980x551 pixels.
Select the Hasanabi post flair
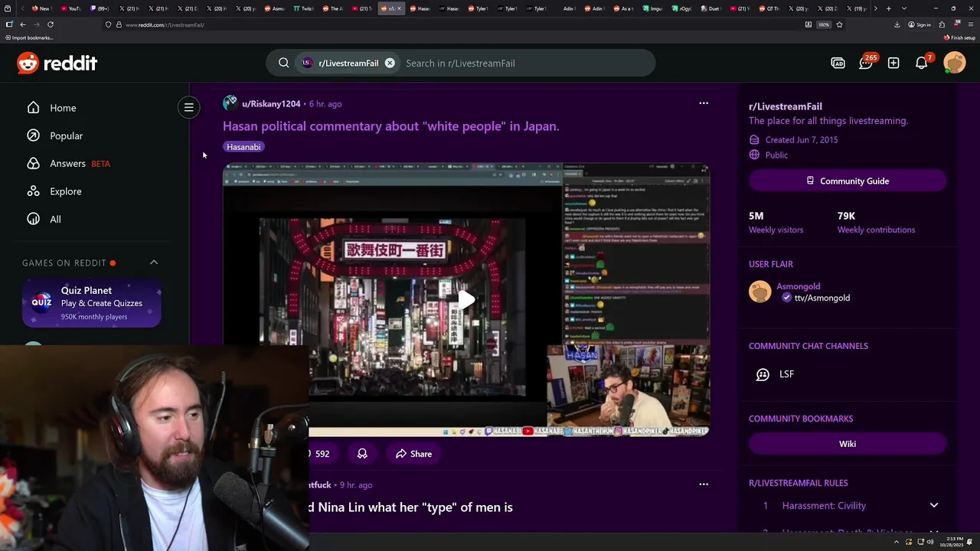[243, 147]
